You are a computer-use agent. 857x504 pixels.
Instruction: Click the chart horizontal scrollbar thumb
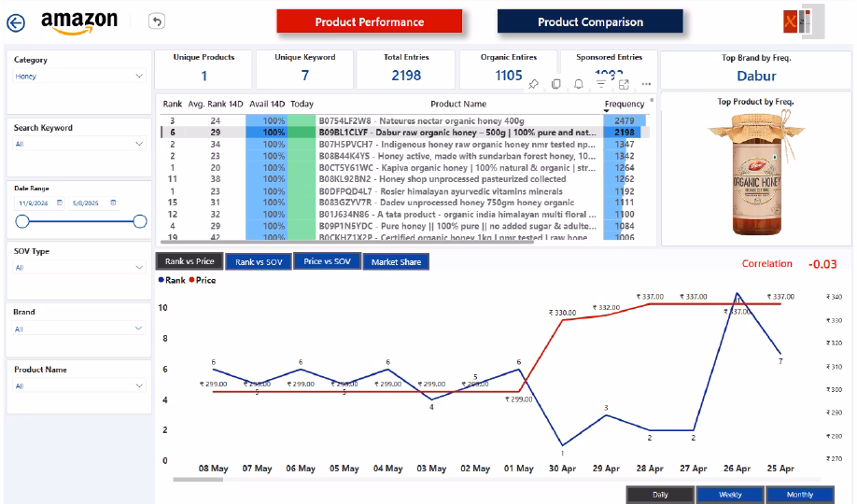point(198,480)
